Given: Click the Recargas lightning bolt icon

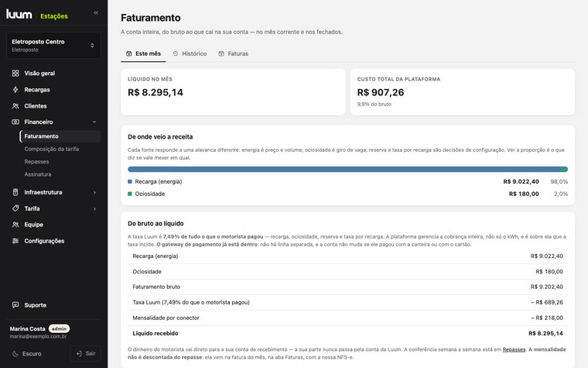Looking at the screenshot, I should click(x=15, y=90).
